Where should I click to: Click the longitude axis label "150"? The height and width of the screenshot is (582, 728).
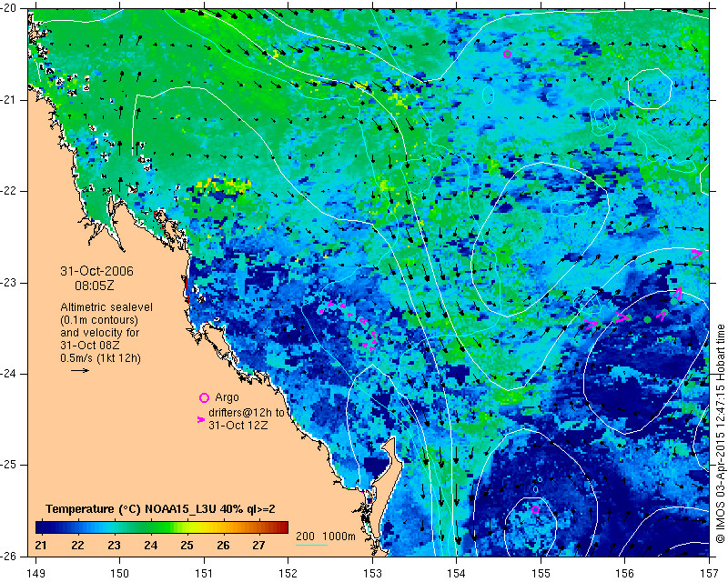120,574
